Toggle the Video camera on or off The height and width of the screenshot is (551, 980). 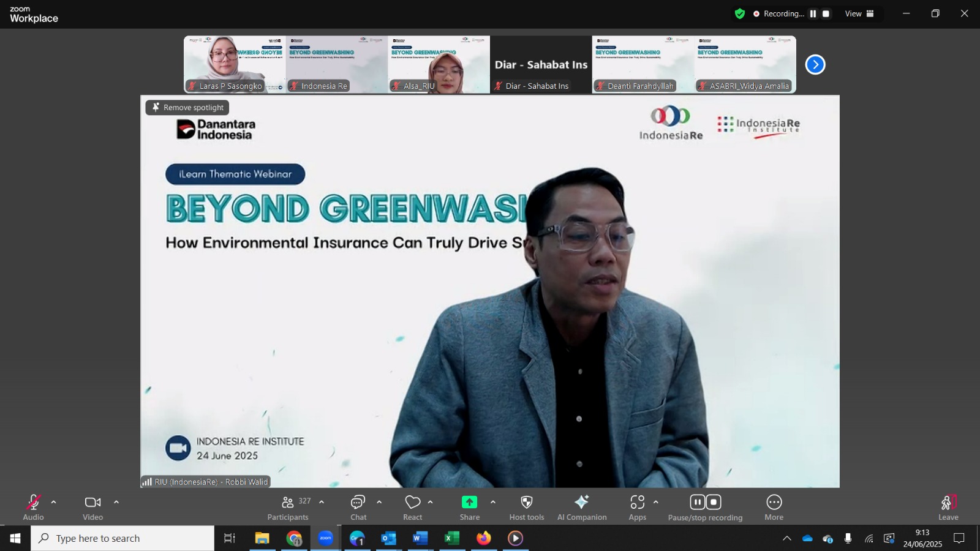[x=92, y=503]
